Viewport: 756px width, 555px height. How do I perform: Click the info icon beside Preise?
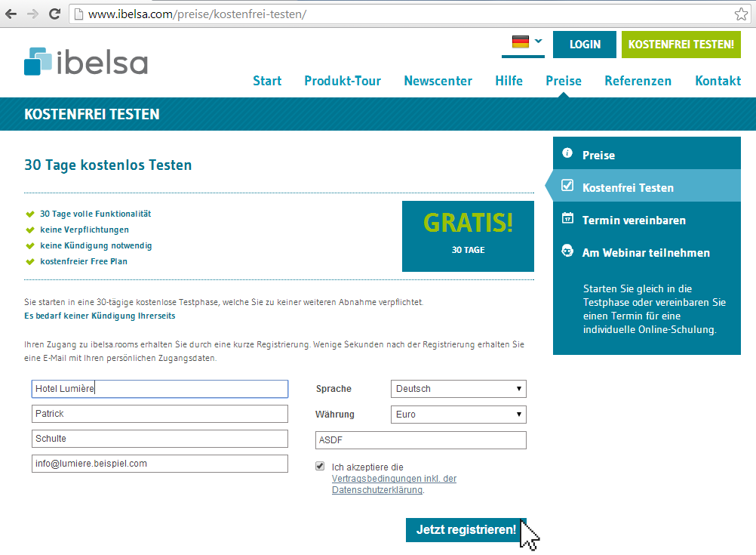pyautogui.click(x=567, y=153)
